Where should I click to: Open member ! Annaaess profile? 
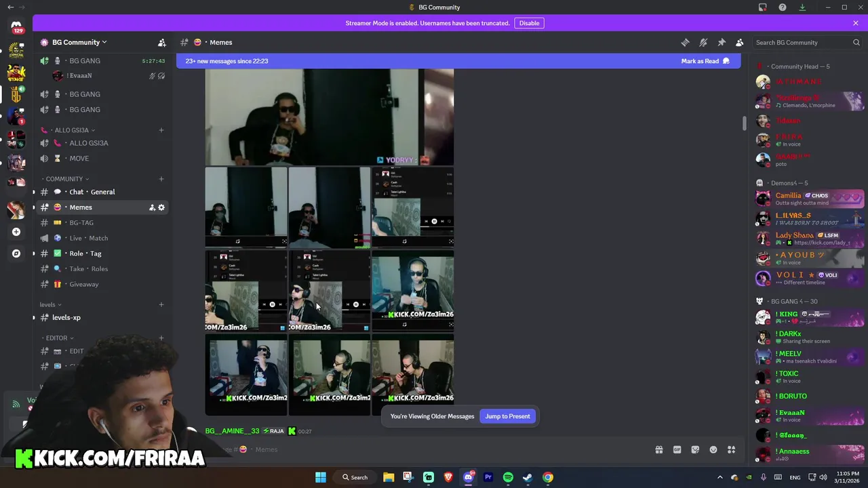tap(810, 455)
